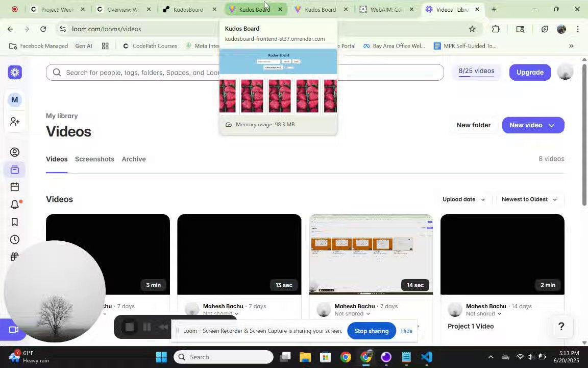Open the Chrome three-dot menu
The image size is (588, 368).
[x=577, y=29]
